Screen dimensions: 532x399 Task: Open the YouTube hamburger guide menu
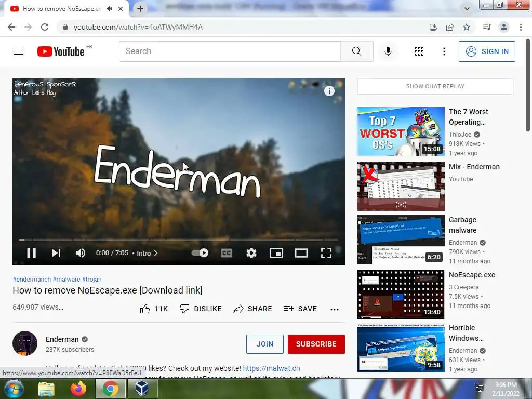coord(19,51)
